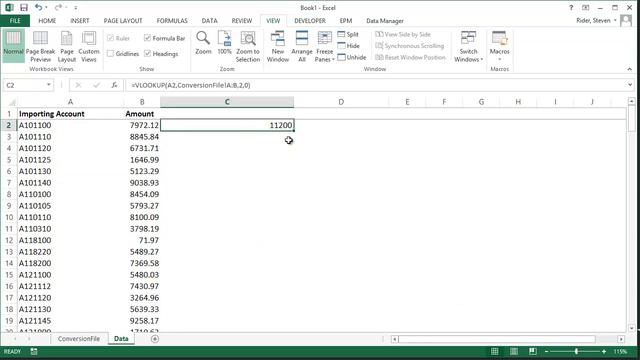Screen dimensions: 640x360
Task: Select column C header
Action: (x=227, y=102)
